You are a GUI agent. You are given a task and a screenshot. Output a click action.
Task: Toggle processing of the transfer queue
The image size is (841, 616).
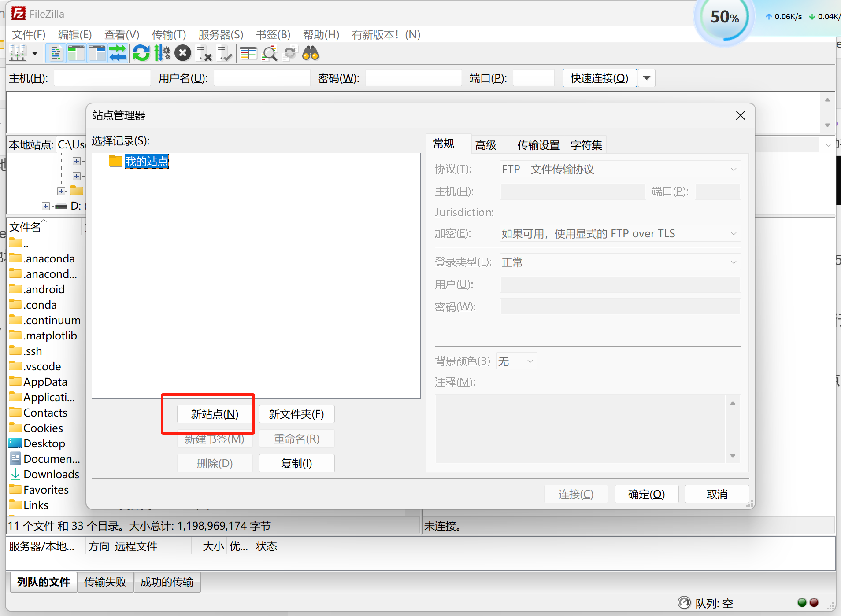pos(162,53)
